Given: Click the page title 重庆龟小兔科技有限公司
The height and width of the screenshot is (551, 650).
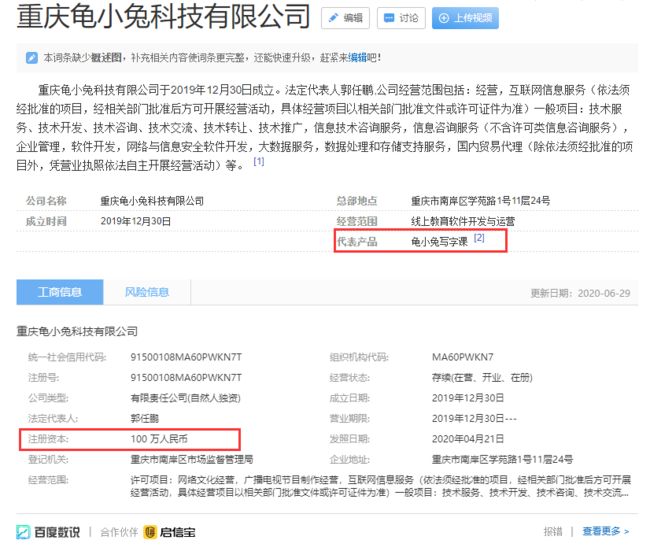Looking at the screenshot, I should pyautogui.click(x=163, y=17).
